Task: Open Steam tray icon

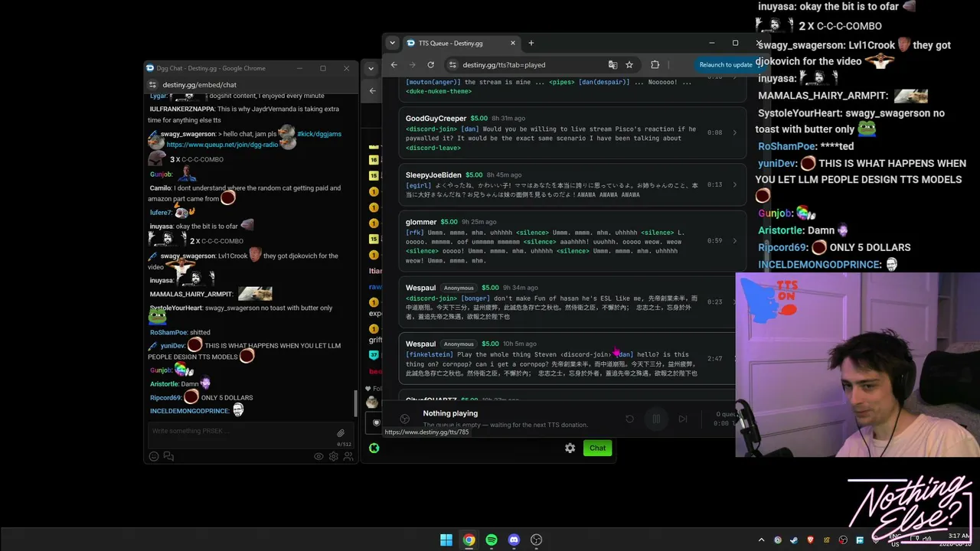Action: (x=794, y=540)
